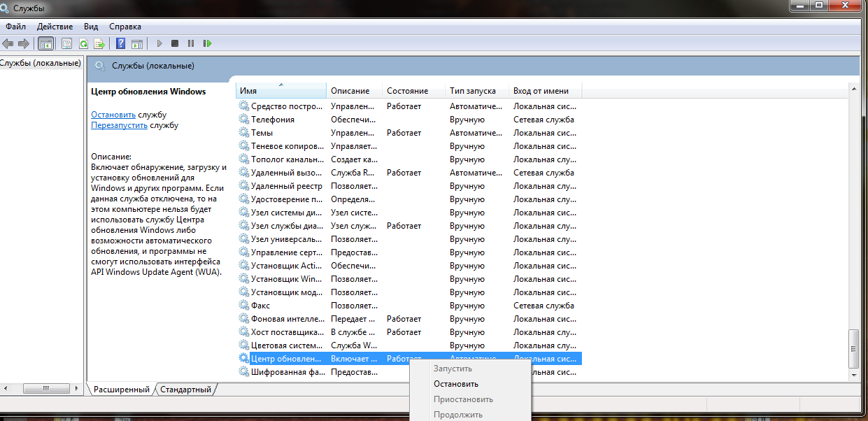868x421 pixels.
Task: Sort by the Имя column header
Action: click(281, 91)
